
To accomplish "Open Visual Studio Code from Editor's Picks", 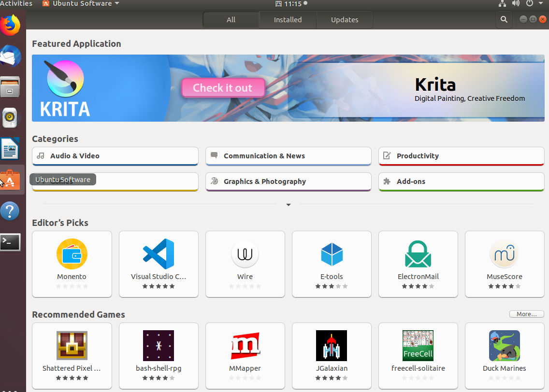I will [159, 254].
